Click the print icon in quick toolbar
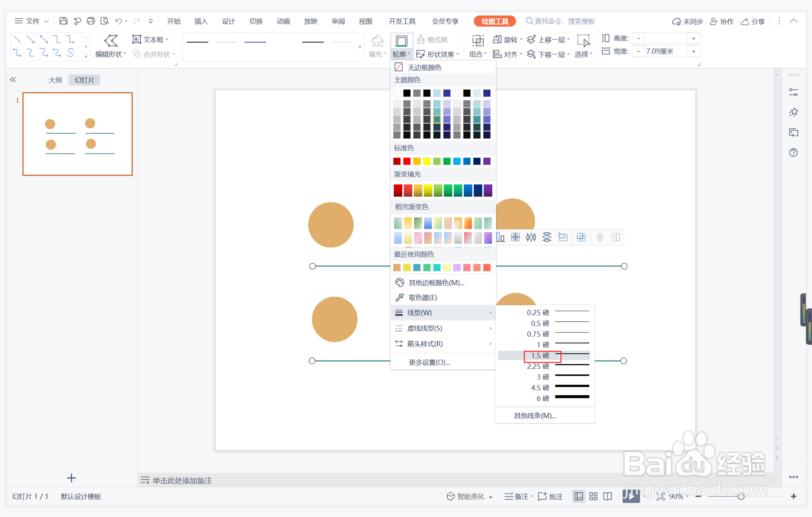Image resolution: width=812 pixels, height=517 pixels. pos(91,21)
